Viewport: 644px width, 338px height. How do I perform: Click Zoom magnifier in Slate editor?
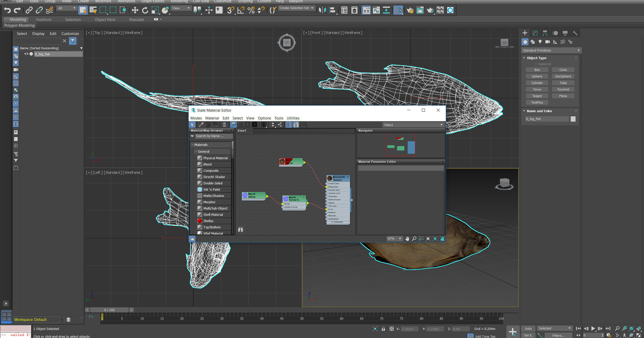[414, 239]
